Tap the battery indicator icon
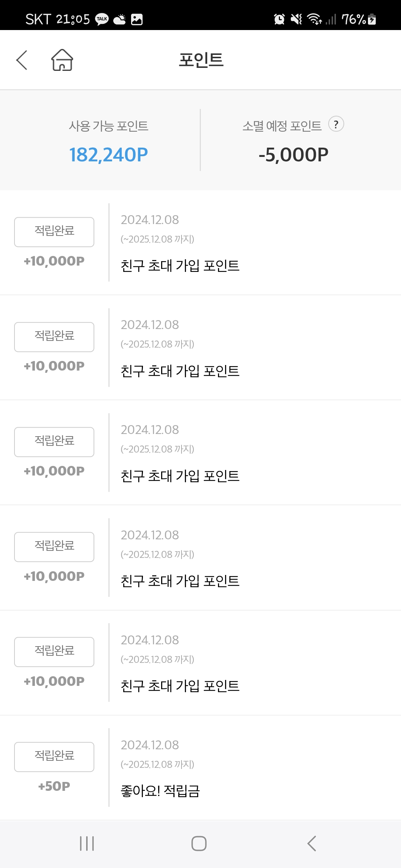The width and height of the screenshot is (401, 868). [372, 19]
